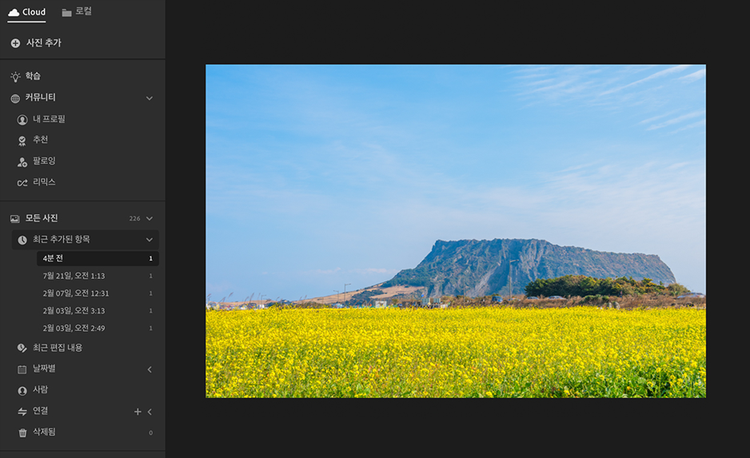This screenshot has height=458, width=750.
Task: Click the profile icon beside 내 프로필
Action: (22, 120)
